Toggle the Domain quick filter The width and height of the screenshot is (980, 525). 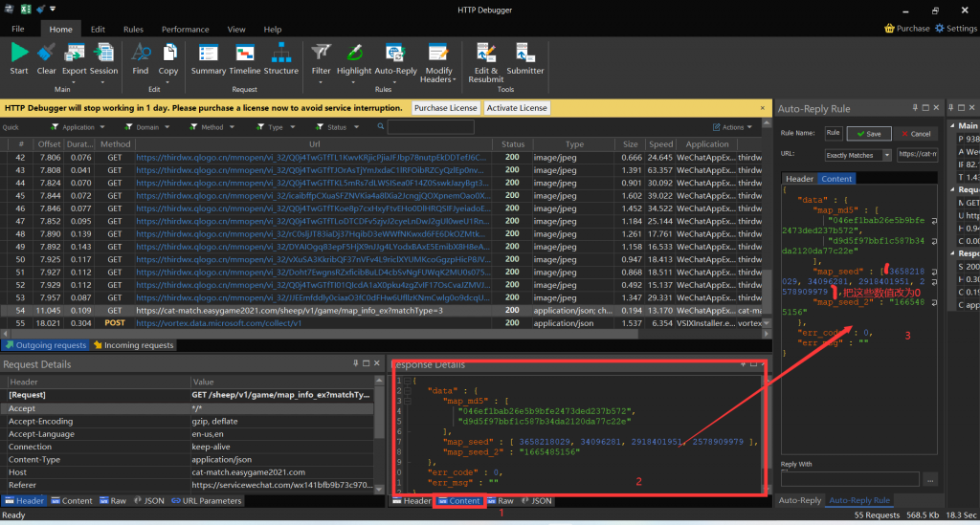[x=146, y=127]
